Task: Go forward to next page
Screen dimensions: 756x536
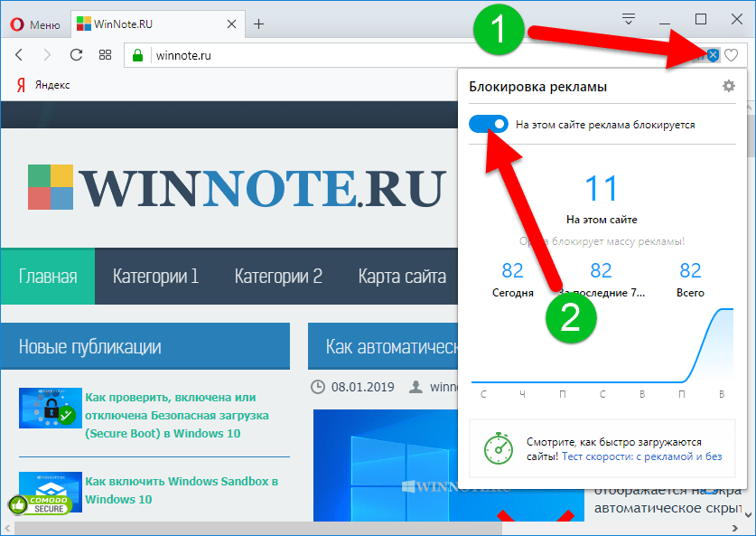Action: click(x=47, y=55)
